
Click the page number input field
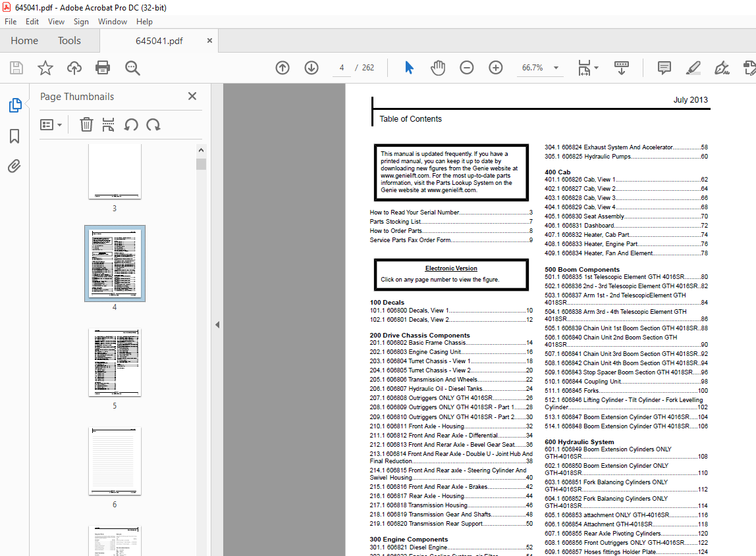(x=342, y=68)
